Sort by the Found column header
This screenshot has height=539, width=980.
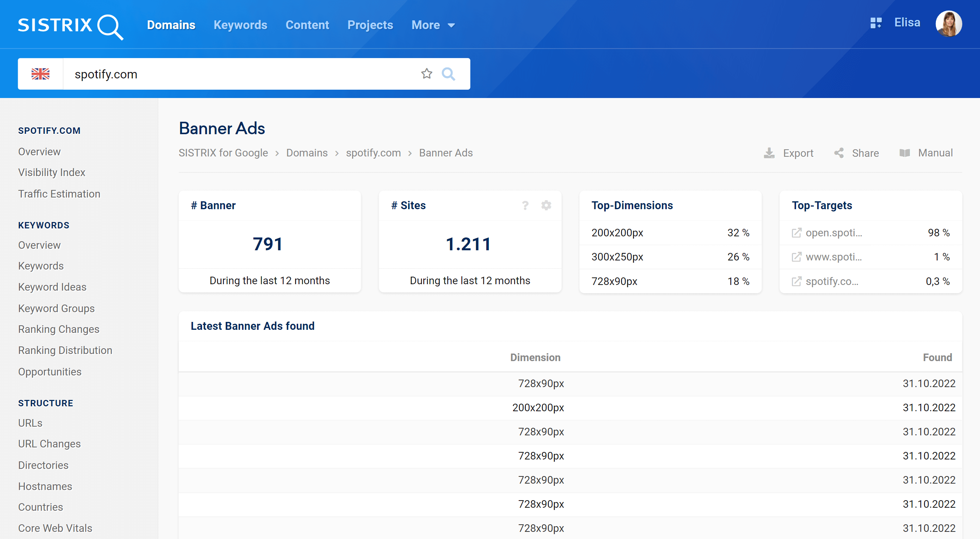coord(937,358)
